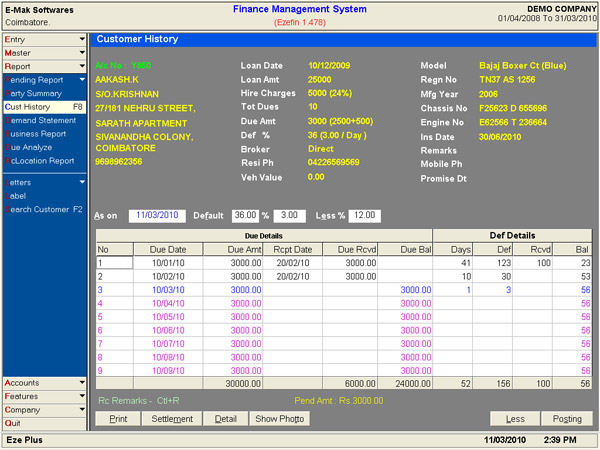600x450 pixels.
Task: Click due date 10/04/10 cell
Action: click(168, 303)
